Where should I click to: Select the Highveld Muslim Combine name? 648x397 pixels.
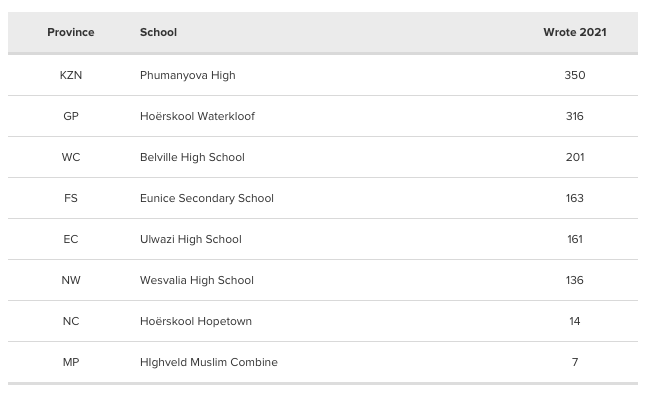click(209, 362)
